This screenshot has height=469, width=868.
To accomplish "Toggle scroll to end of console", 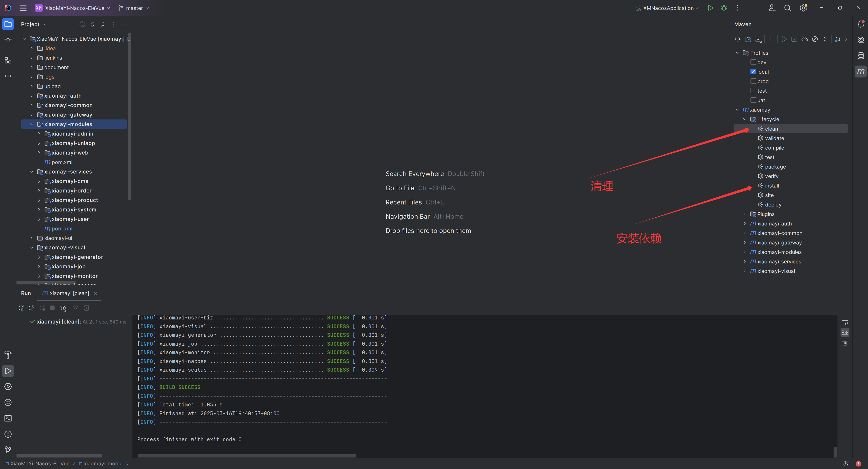I will [845, 333].
